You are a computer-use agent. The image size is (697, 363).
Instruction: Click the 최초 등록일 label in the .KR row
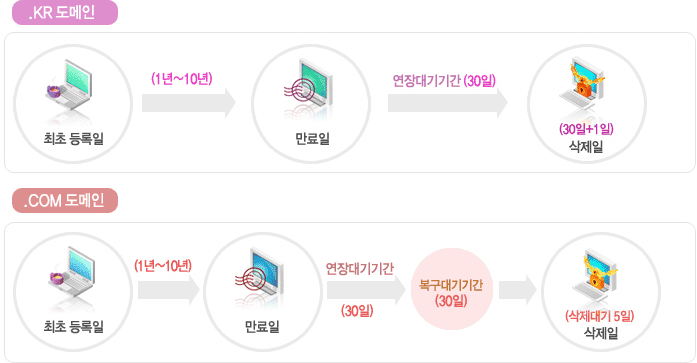[x=73, y=139]
